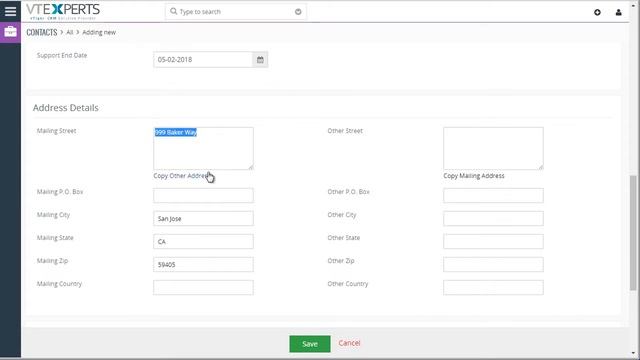Click the scrollbar down arrow
The width and height of the screenshot is (640, 360).
tap(633, 354)
